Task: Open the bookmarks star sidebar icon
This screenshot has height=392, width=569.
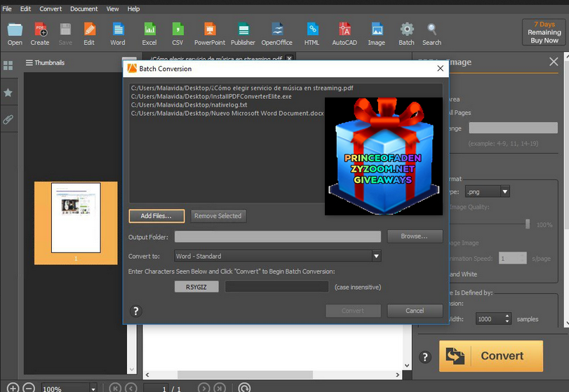Action: [x=8, y=93]
